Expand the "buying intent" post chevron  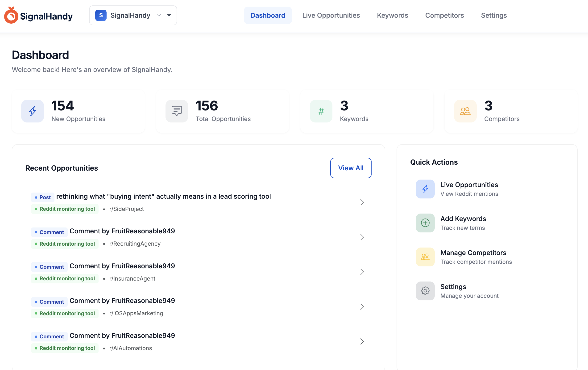pyautogui.click(x=362, y=202)
